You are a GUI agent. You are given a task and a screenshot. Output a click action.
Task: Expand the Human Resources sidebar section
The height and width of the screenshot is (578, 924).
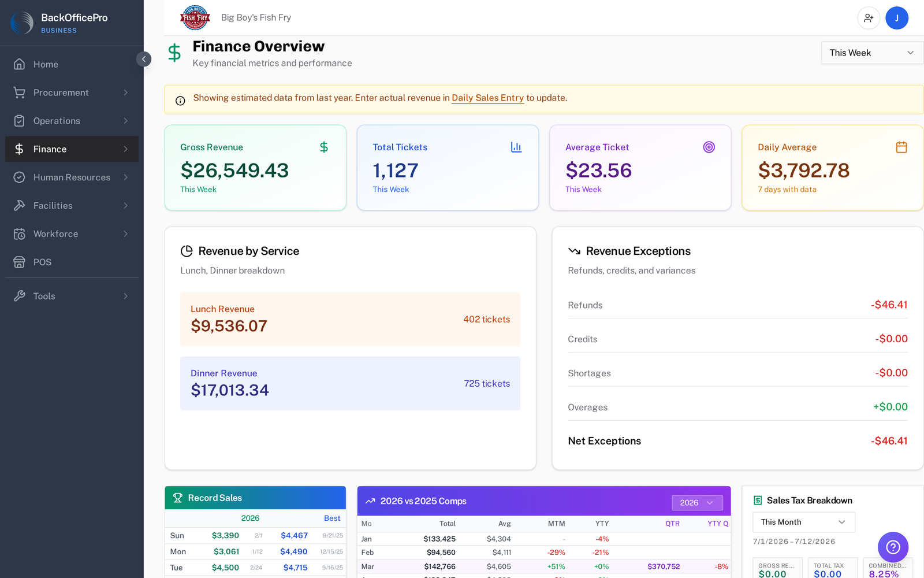click(72, 177)
